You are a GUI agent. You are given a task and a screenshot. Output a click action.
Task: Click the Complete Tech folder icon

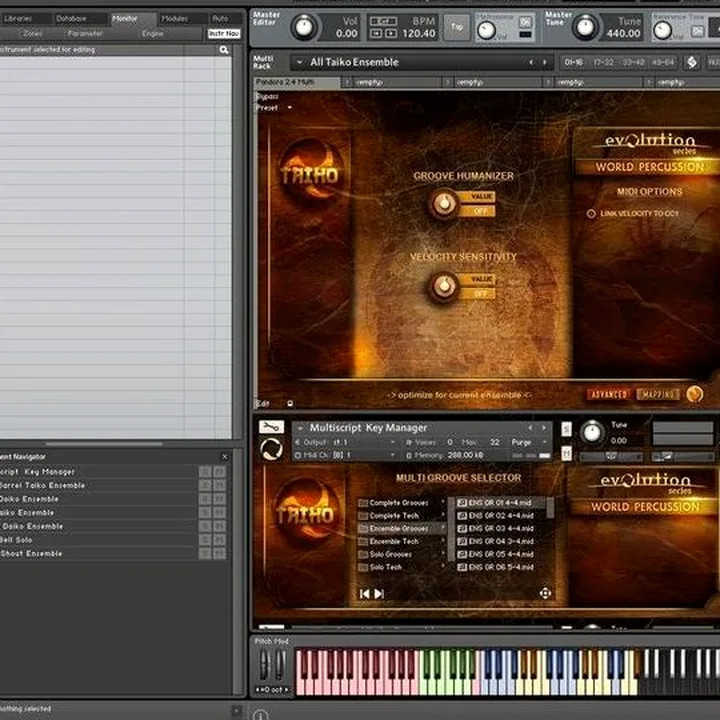coord(363,516)
